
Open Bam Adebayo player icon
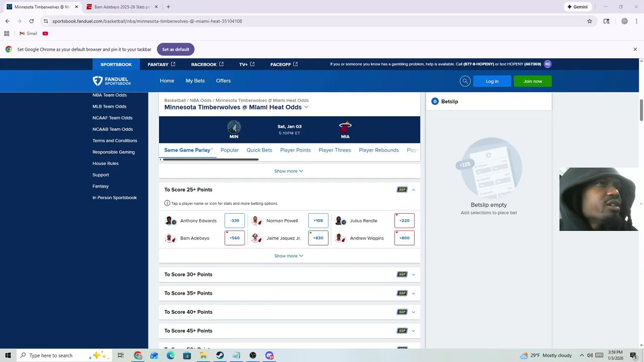(170, 238)
